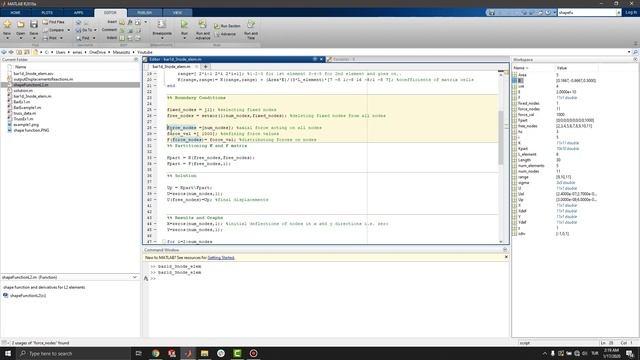Open File Explorer from the taskbar
This screenshot has width=640, height=360.
(204, 353)
